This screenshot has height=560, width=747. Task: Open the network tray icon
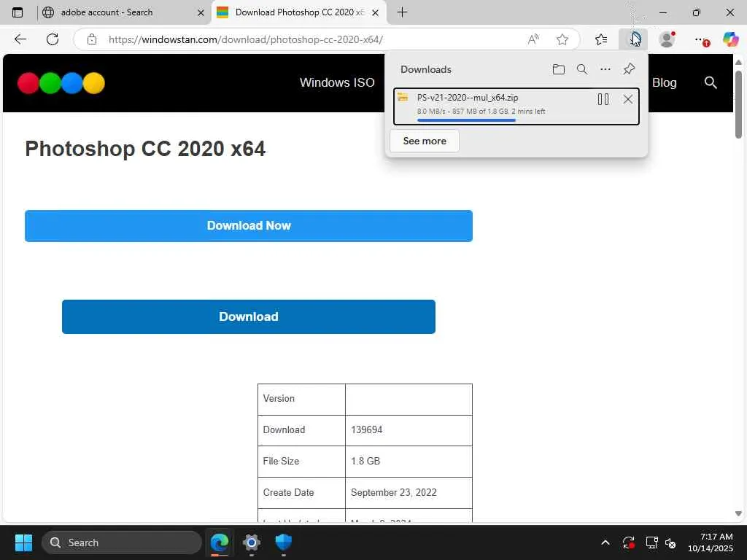651,542
